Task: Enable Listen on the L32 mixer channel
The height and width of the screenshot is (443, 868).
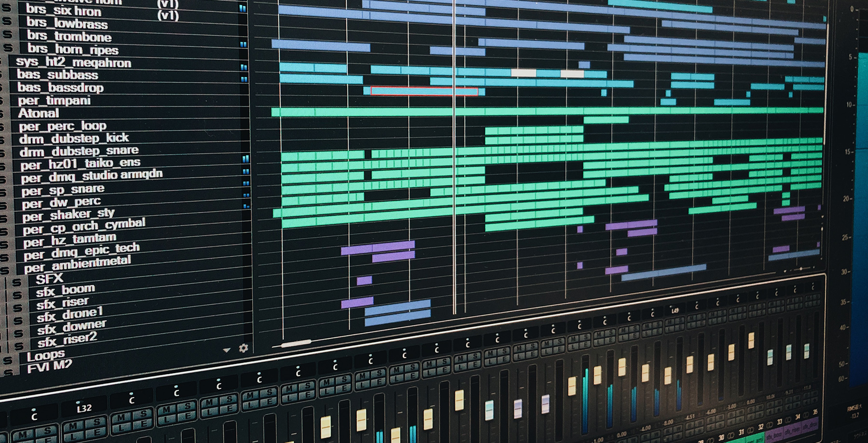Action: coord(73,437)
